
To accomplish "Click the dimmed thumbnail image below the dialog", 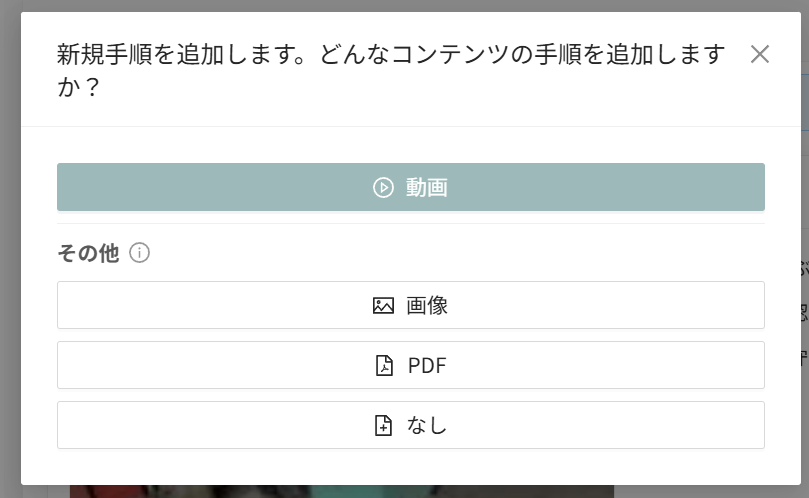I will (x=340, y=491).
